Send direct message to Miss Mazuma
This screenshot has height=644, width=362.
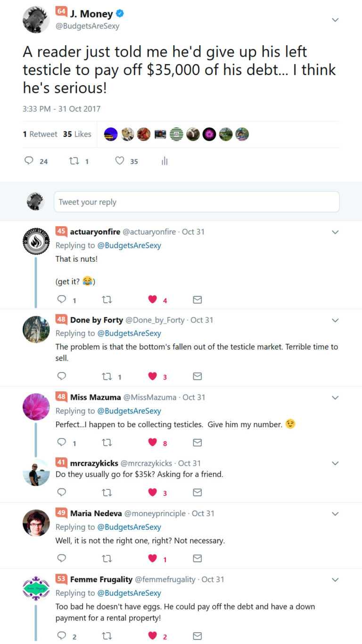click(197, 442)
